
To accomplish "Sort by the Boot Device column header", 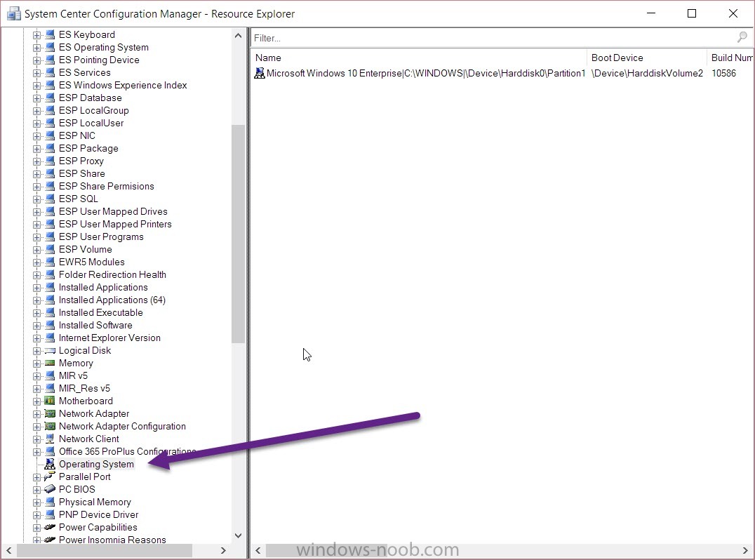I will tap(647, 58).
